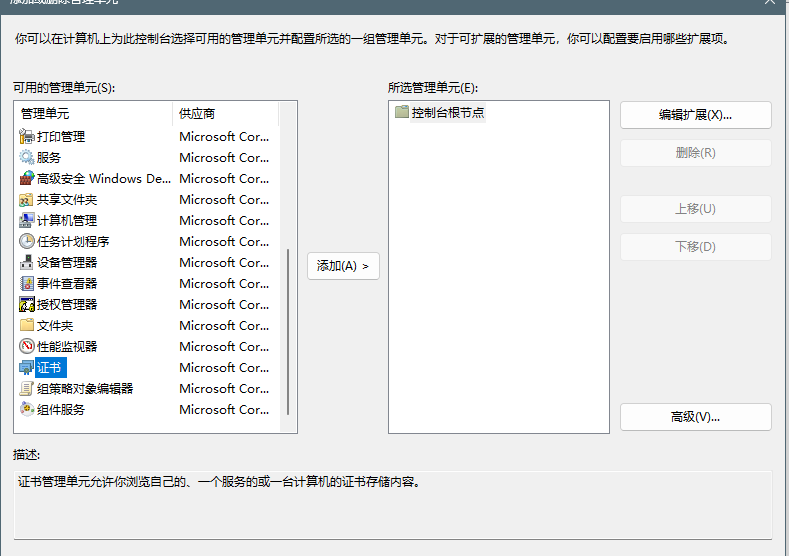Click the 设备管理器 icon
This screenshot has height=556, width=789.
tap(27, 263)
